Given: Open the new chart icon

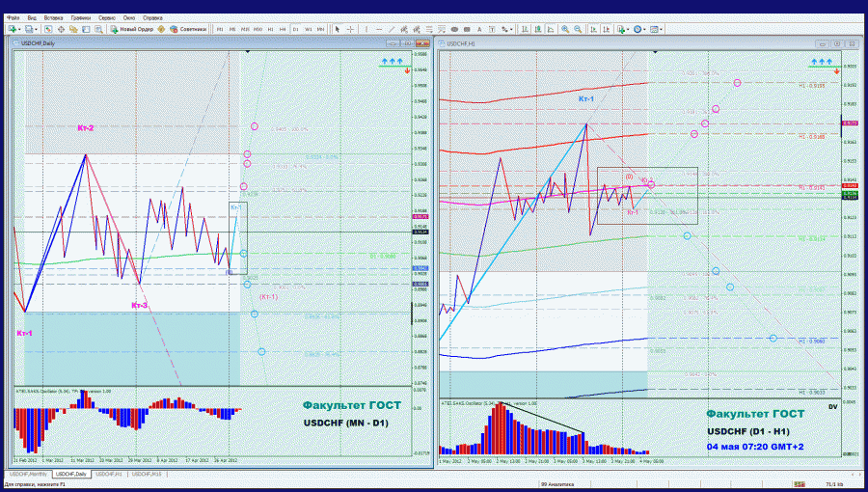Looking at the screenshot, I should [13, 29].
